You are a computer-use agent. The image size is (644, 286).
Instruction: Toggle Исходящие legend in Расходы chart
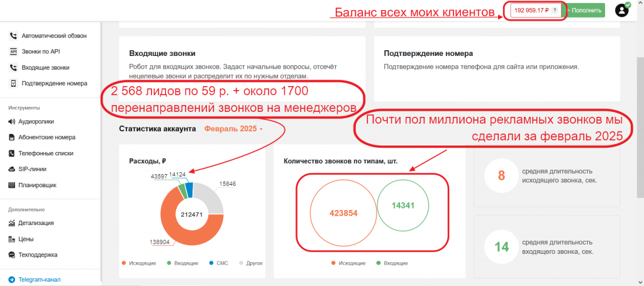139,263
